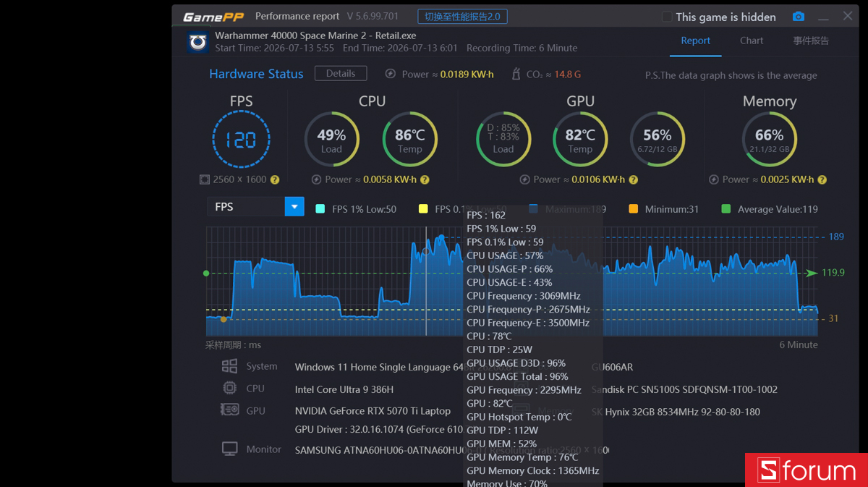Open the 事件报告 tab

[811, 41]
